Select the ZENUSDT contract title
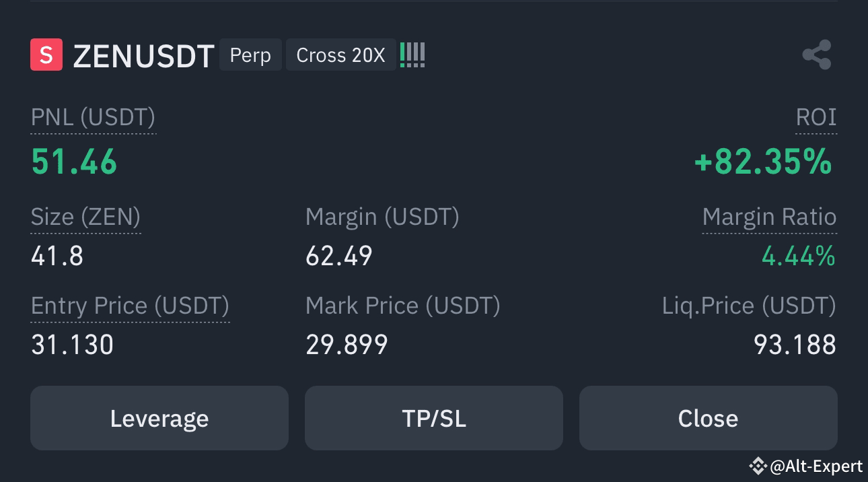Image resolution: width=868 pixels, height=482 pixels. point(143,55)
